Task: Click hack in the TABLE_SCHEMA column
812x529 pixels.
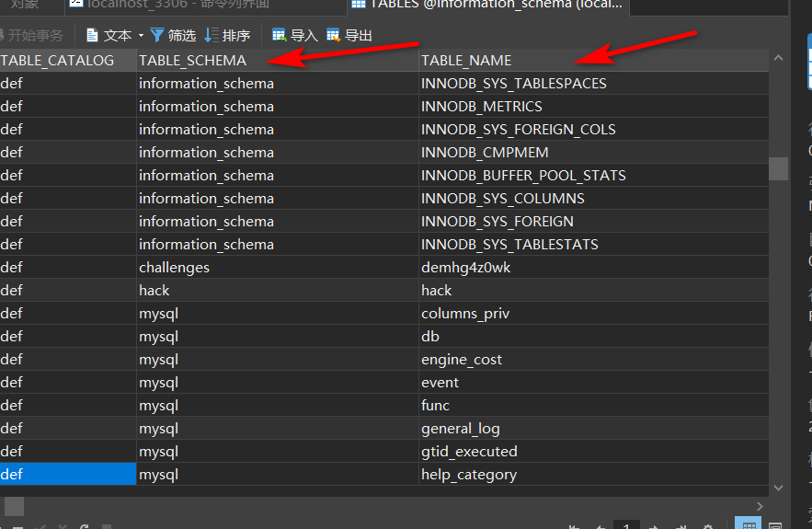Action: point(278,290)
